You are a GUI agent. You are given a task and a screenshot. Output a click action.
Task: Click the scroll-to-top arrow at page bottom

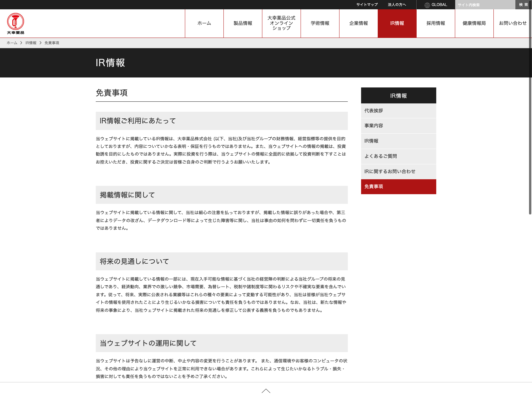266,391
